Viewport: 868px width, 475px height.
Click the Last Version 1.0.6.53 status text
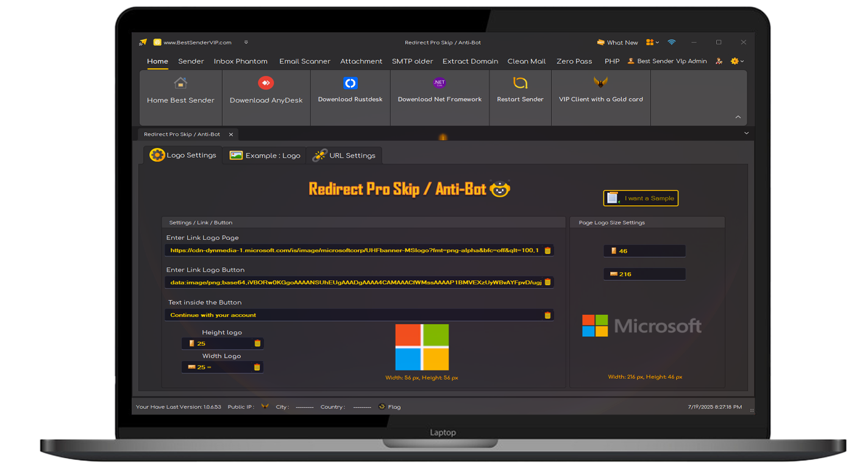[179, 407]
